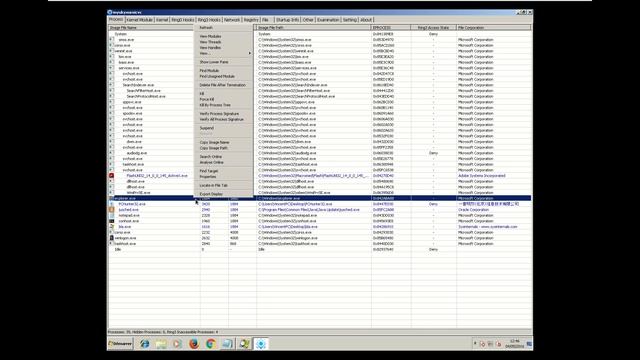Click the notepad.exe process icon
The width and height of the screenshot is (640, 360).
pyautogui.click(x=111, y=215)
